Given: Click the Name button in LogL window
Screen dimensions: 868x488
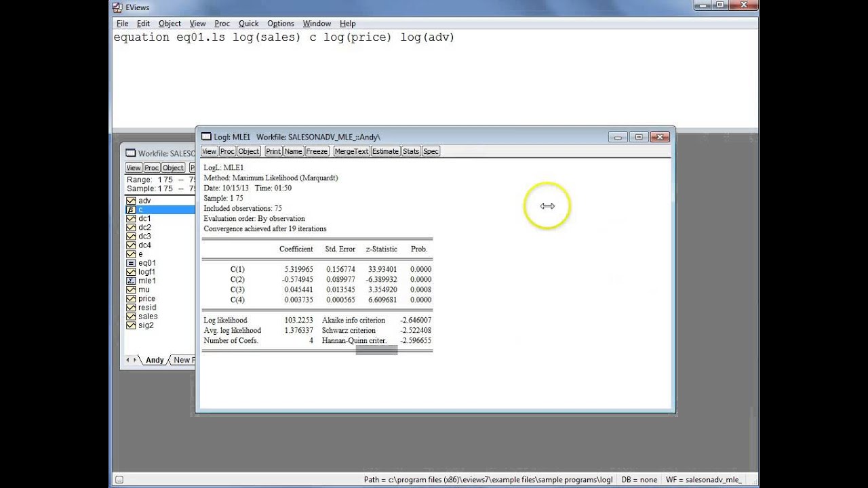Looking at the screenshot, I should click(x=293, y=151).
